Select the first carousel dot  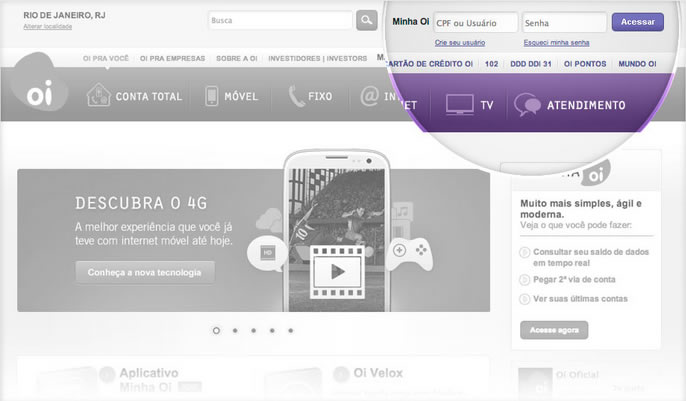(216, 330)
